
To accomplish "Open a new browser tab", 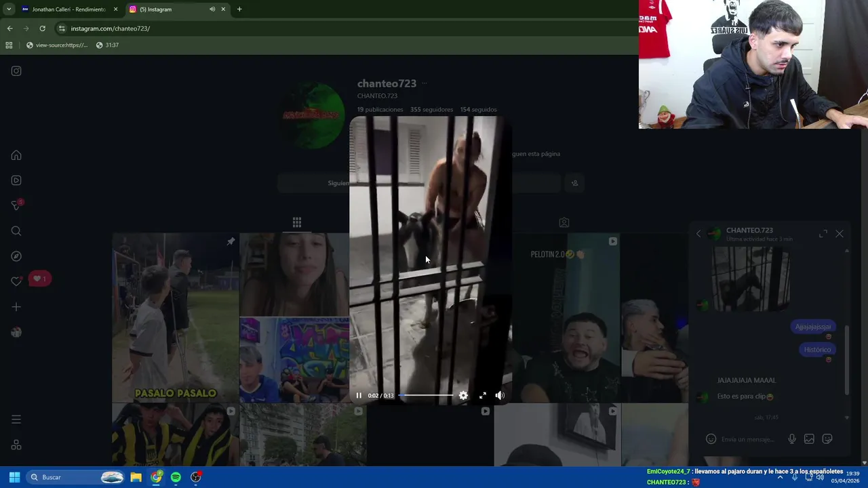I will 239,9.
